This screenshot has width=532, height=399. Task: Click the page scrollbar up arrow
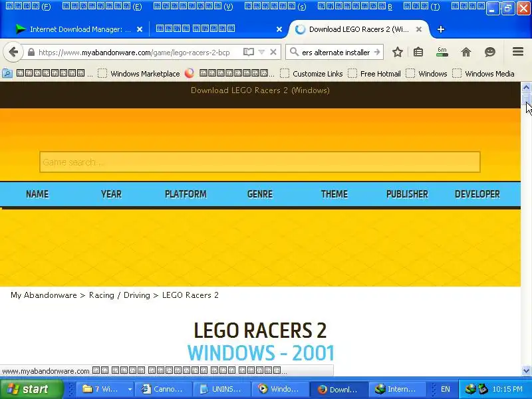tap(526, 88)
